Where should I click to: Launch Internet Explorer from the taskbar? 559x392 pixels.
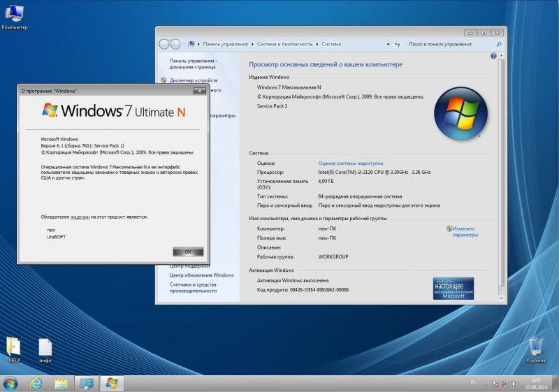tap(36, 384)
